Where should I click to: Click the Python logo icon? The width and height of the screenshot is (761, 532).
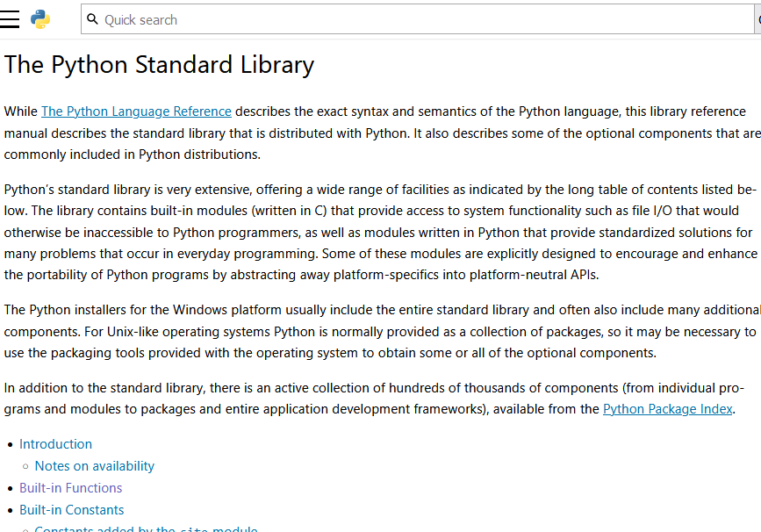pyautogui.click(x=40, y=19)
